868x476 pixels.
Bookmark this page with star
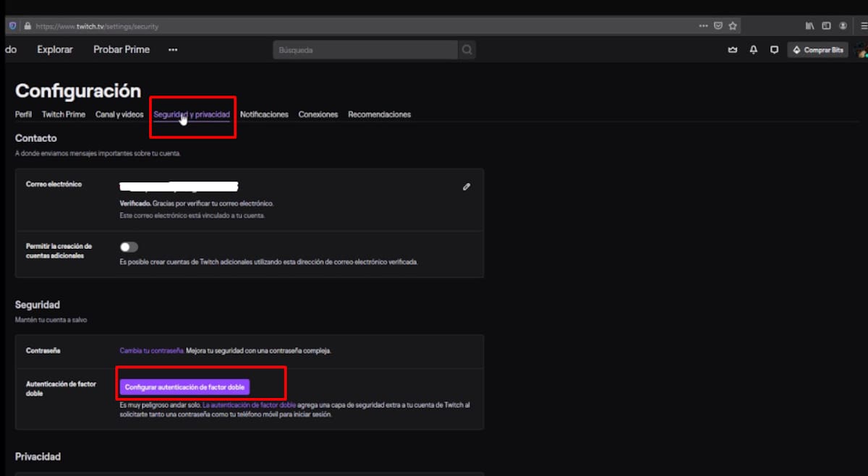pyautogui.click(x=733, y=26)
